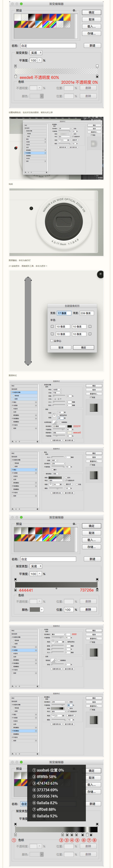Click 存储... in 444441 gradient editor
This screenshot has width=113, height=868.
(91, 547)
